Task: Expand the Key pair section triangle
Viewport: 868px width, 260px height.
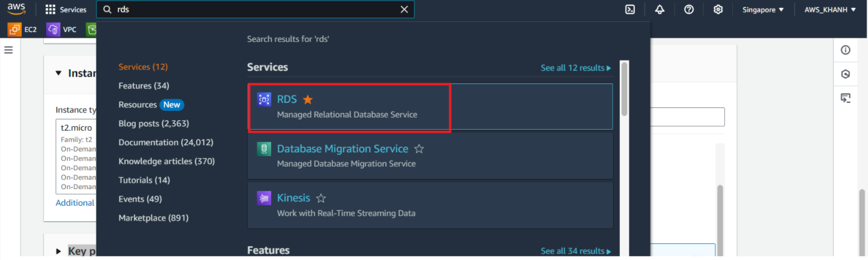Action: [59, 251]
